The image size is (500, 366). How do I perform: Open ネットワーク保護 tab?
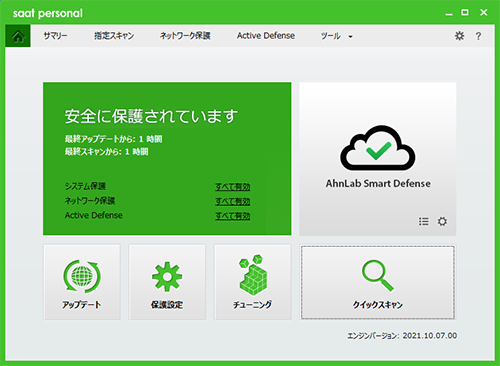pyautogui.click(x=185, y=36)
